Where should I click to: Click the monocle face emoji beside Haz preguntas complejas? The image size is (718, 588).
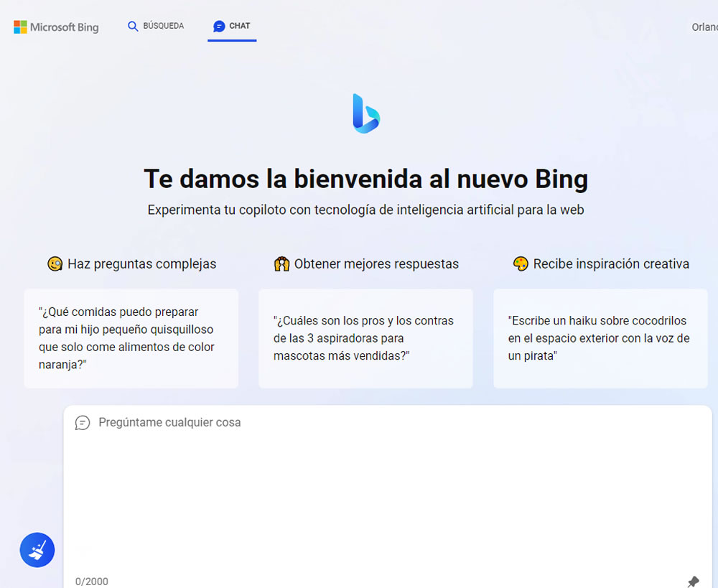[x=55, y=264]
